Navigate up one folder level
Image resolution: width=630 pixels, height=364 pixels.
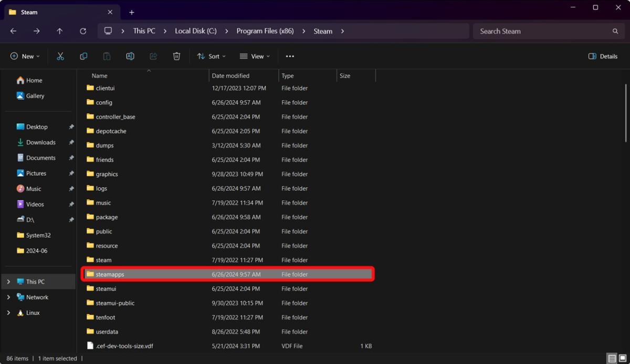59,31
